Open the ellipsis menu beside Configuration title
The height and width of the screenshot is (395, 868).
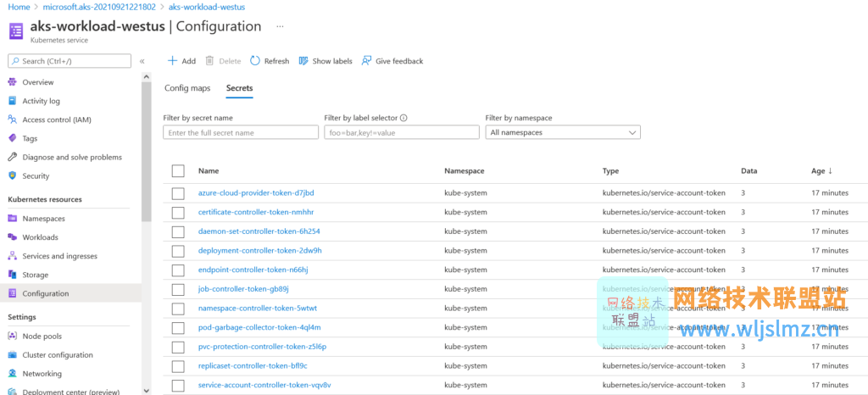(x=280, y=26)
